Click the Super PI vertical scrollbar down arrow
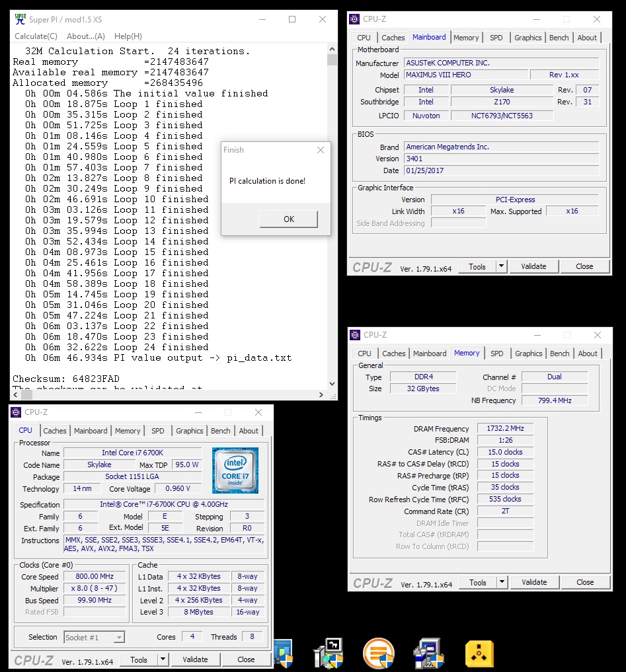This screenshot has width=626, height=672. point(333,383)
